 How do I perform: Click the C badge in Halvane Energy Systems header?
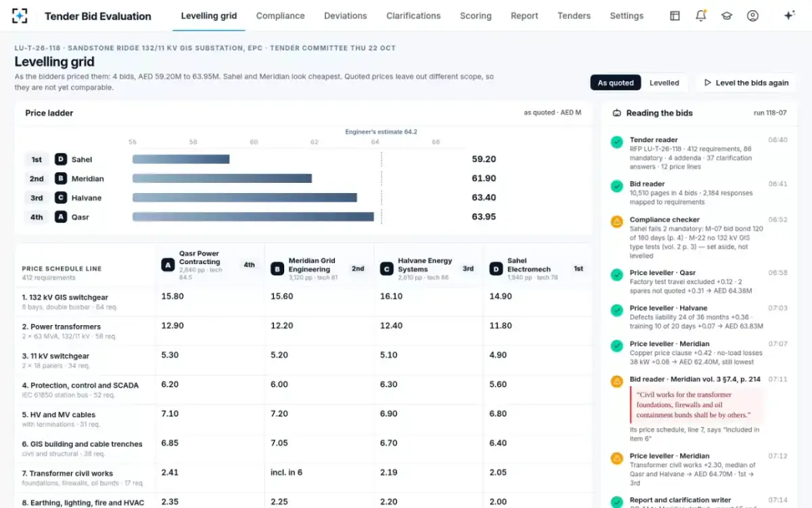pos(386,269)
